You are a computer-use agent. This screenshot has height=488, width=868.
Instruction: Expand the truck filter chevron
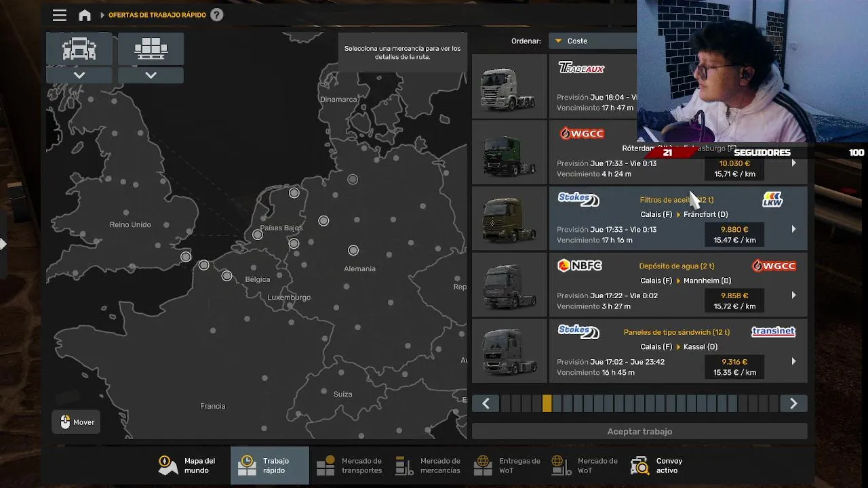(x=79, y=75)
